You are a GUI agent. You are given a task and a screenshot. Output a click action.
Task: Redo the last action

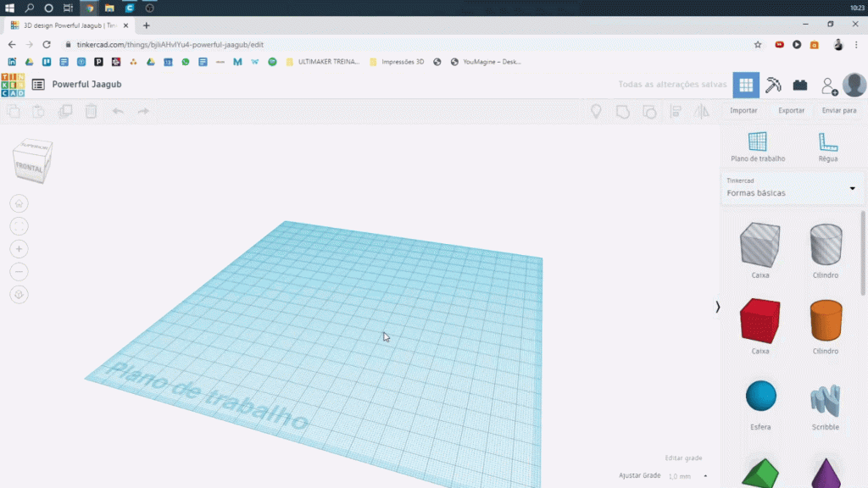click(143, 111)
